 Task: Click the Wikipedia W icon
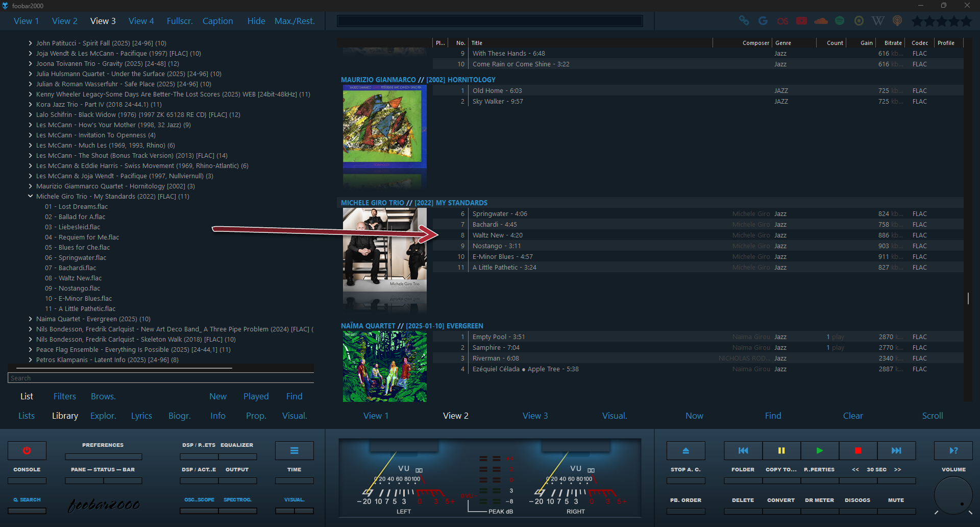pos(878,20)
